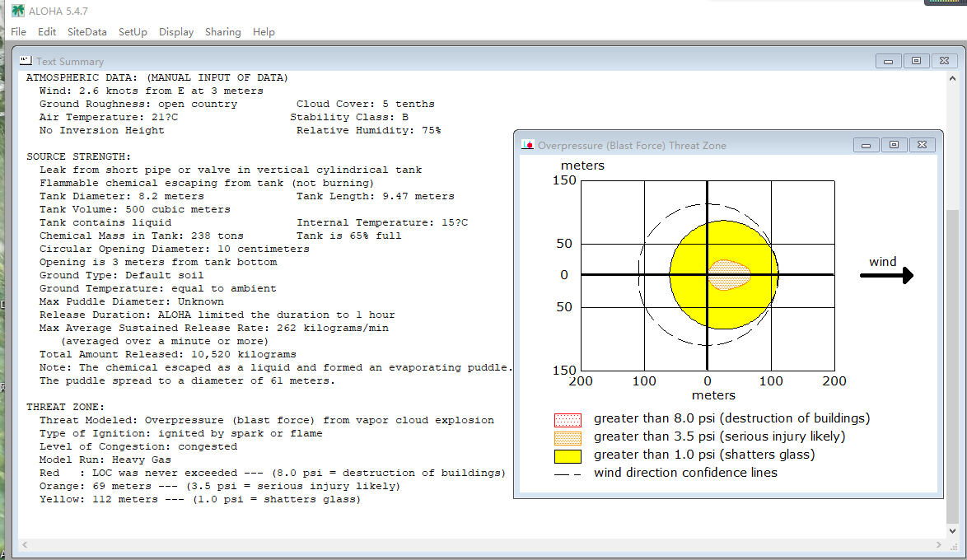Click the Overpressure Threat Zone window icon

(527, 145)
